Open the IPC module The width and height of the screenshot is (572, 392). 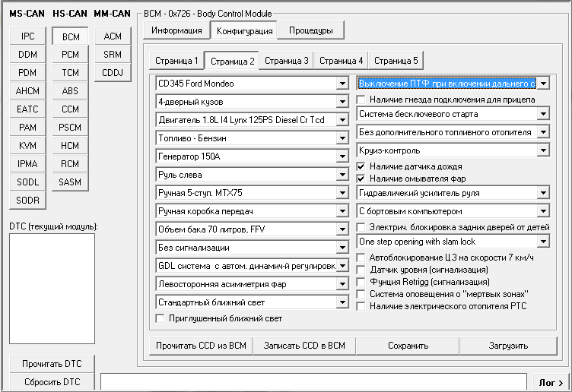pyautogui.click(x=28, y=36)
